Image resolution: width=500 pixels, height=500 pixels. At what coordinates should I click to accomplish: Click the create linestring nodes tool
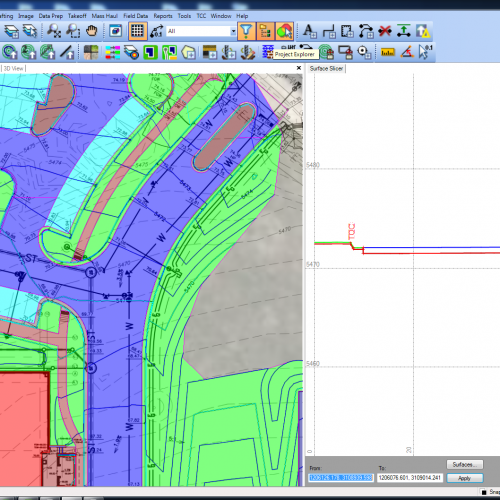coord(366,31)
